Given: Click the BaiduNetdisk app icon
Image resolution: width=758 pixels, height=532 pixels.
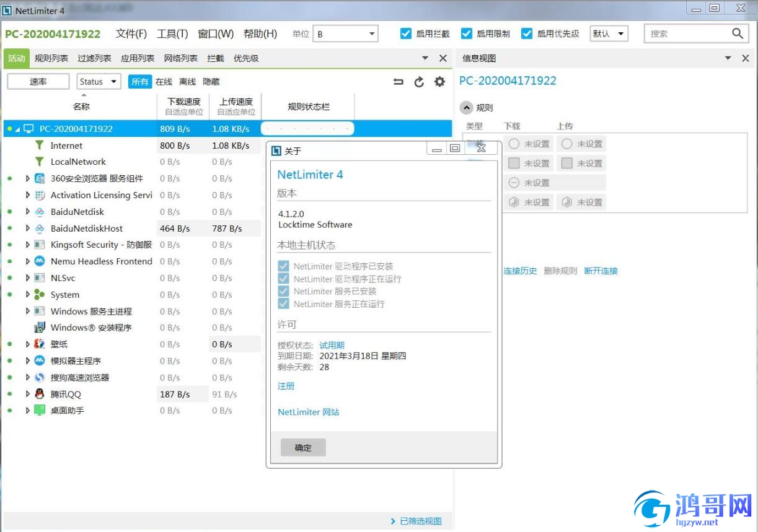Looking at the screenshot, I should [40, 212].
